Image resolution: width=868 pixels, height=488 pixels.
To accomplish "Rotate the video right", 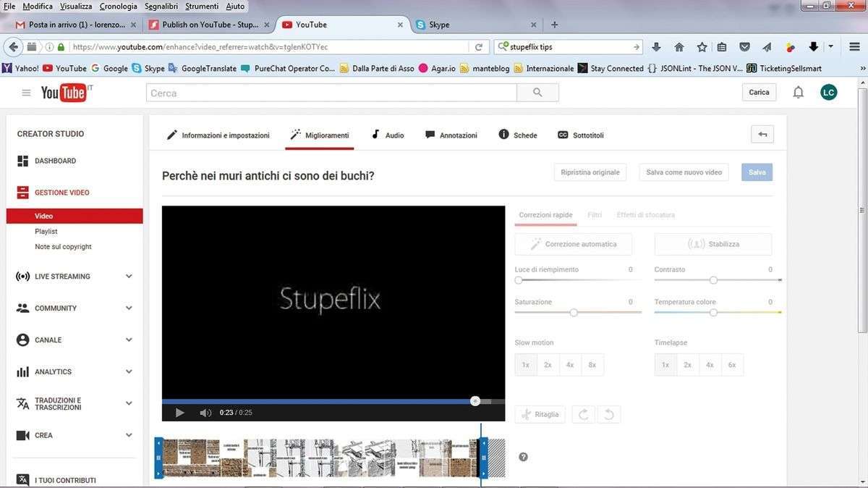I will coord(584,414).
